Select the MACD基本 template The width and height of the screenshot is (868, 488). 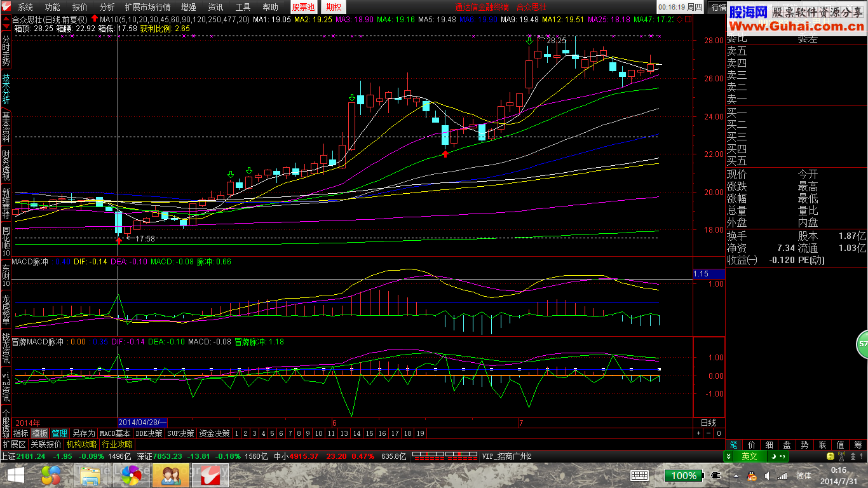[x=115, y=433]
